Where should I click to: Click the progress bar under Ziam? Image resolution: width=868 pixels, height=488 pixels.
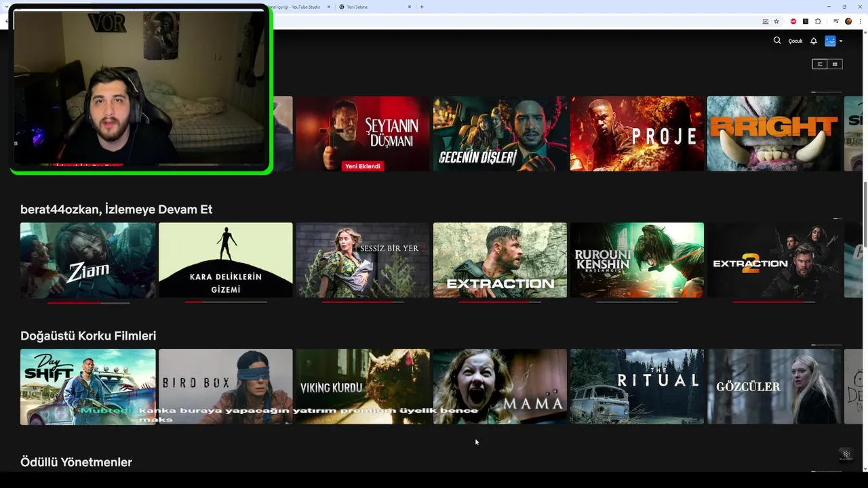click(x=88, y=302)
